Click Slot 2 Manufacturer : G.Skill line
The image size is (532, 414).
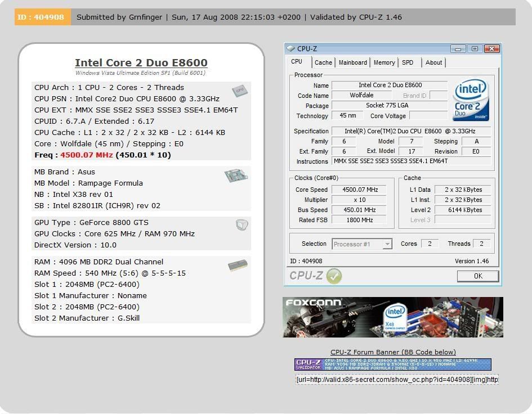tap(87, 318)
